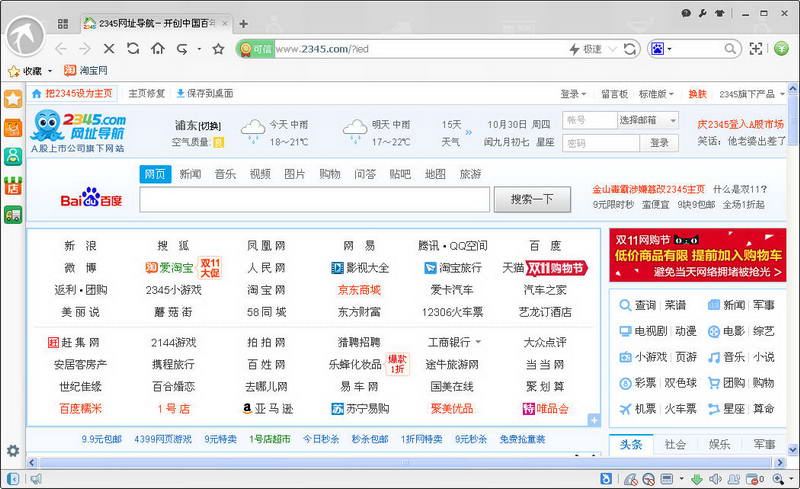Click the 搜索一下 search button

[532, 199]
